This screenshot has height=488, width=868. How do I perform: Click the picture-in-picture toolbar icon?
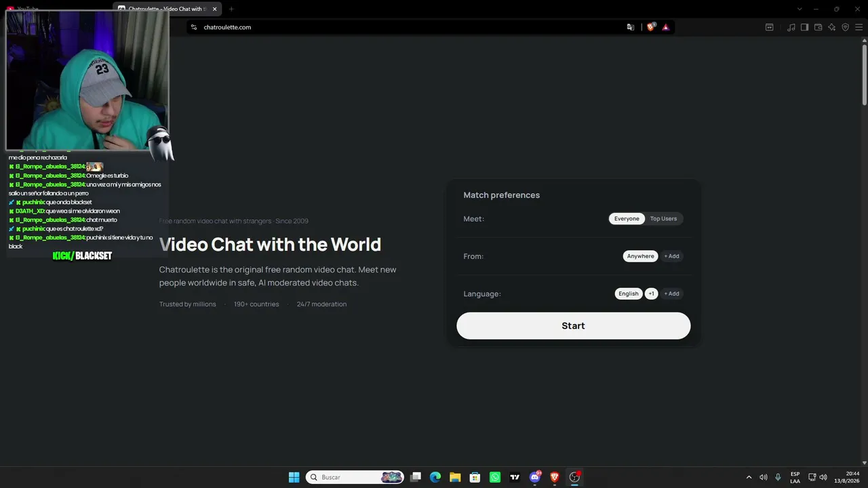(770, 27)
